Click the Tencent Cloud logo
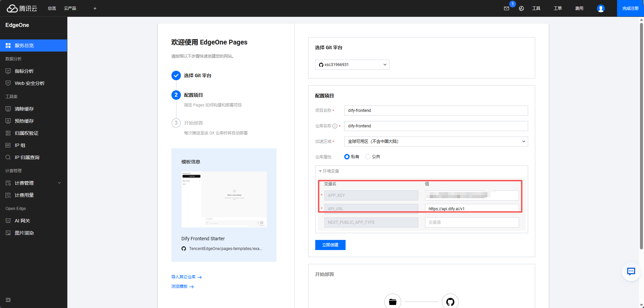 pos(22,8)
